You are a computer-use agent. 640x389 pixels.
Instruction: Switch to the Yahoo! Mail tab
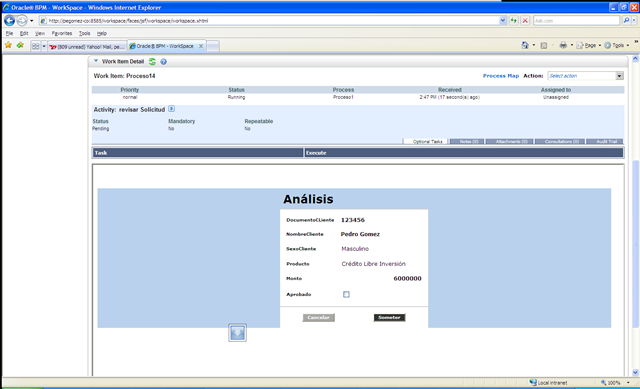pyautogui.click(x=87, y=47)
